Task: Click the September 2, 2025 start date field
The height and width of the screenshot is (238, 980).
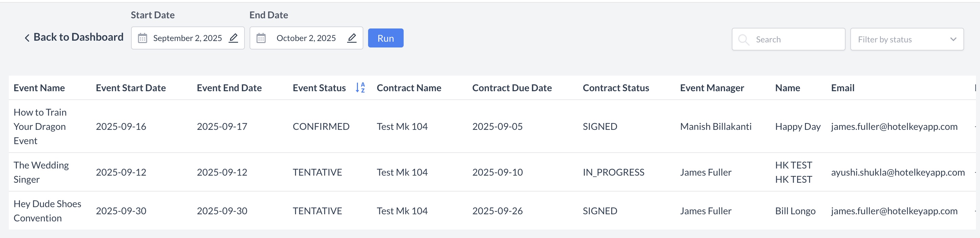Action: coord(187,38)
